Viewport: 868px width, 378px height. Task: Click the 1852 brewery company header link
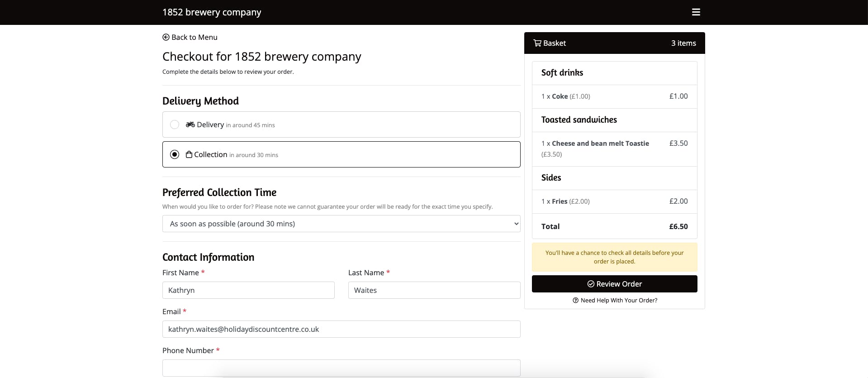coord(212,12)
